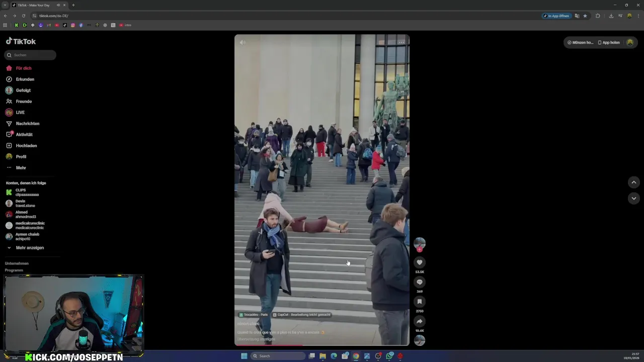The width and height of the screenshot is (644, 362).
Task: Click the Trocadéro - Paris location tag
Action: (254, 315)
